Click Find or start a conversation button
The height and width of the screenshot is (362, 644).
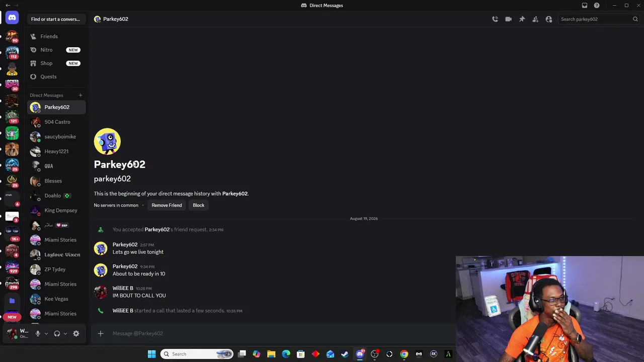55,19
